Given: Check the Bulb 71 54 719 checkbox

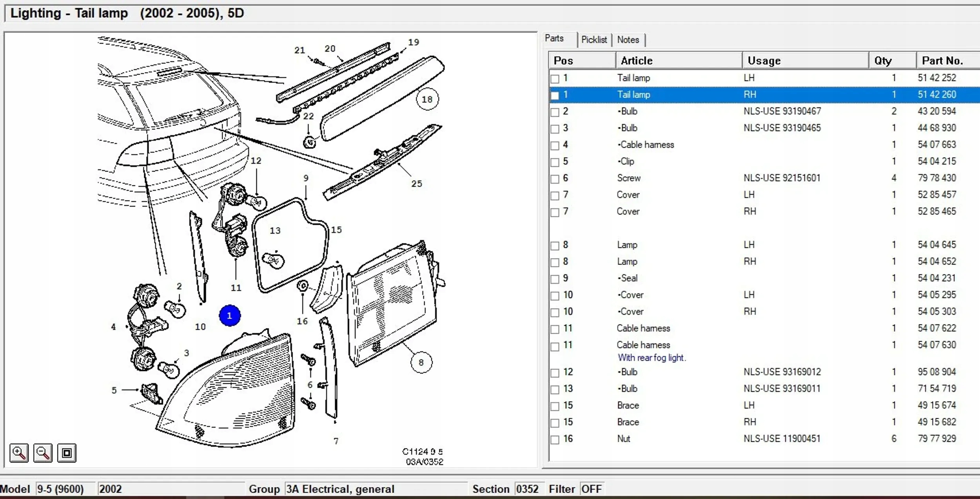Looking at the screenshot, I should [x=555, y=390].
